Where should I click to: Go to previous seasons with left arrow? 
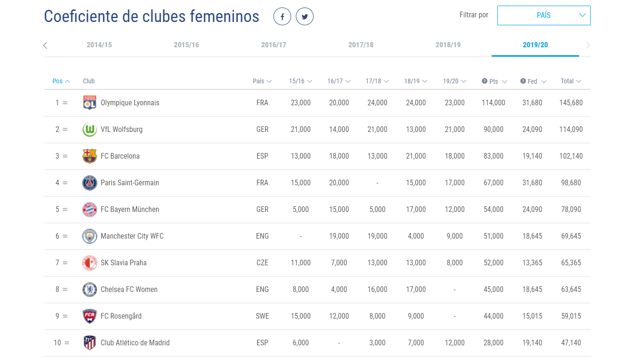(x=45, y=45)
